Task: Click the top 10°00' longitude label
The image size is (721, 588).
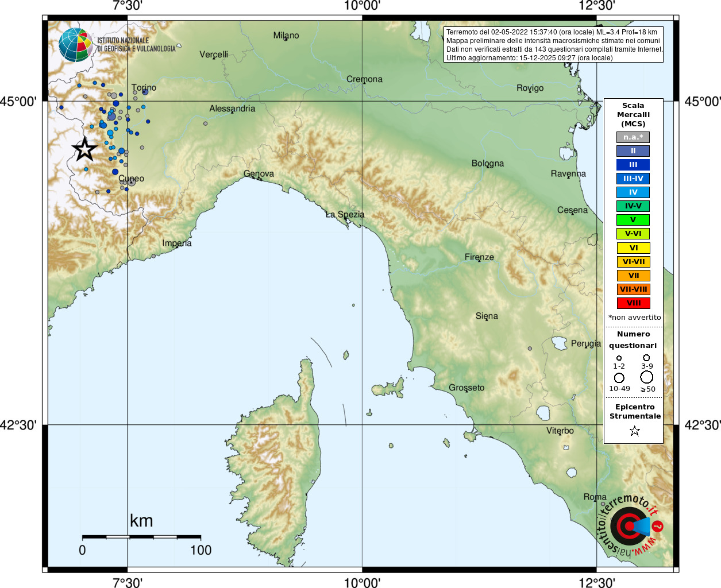Action: coord(362,6)
